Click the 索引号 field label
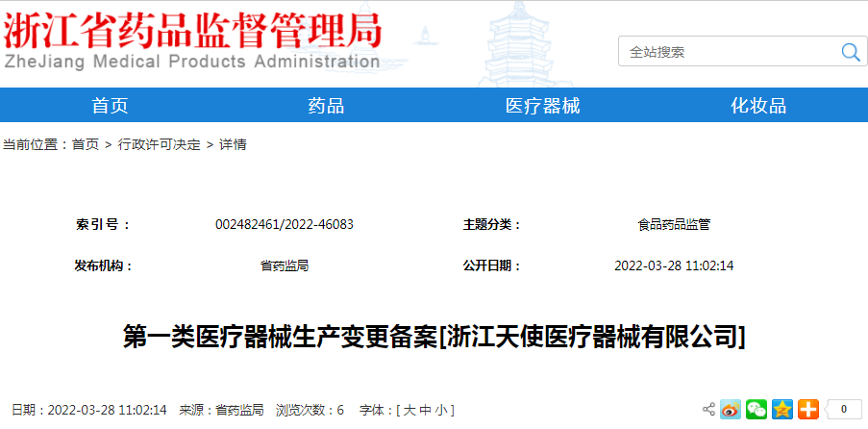 pyautogui.click(x=103, y=225)
